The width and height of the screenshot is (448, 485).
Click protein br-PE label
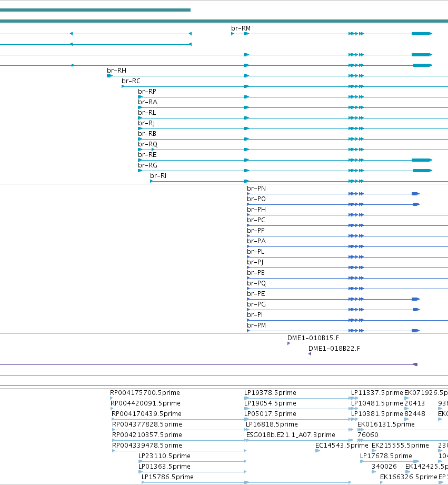(x=256, y=293)
